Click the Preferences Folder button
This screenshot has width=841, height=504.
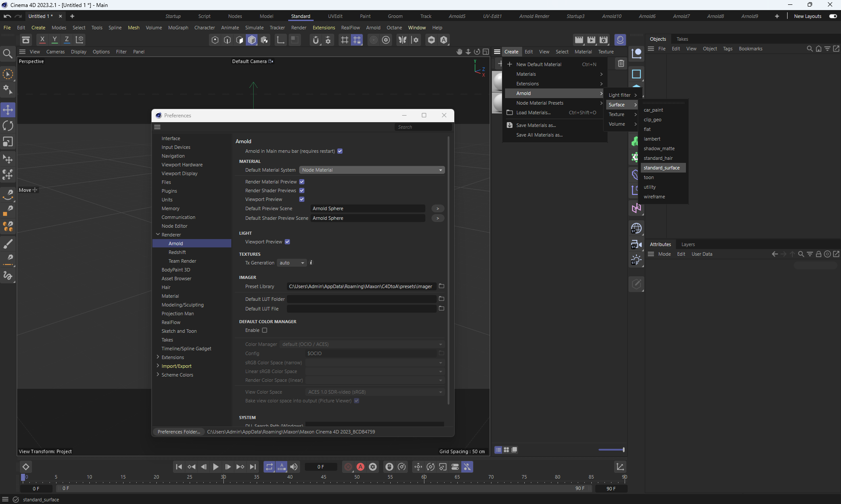[179, 432]
